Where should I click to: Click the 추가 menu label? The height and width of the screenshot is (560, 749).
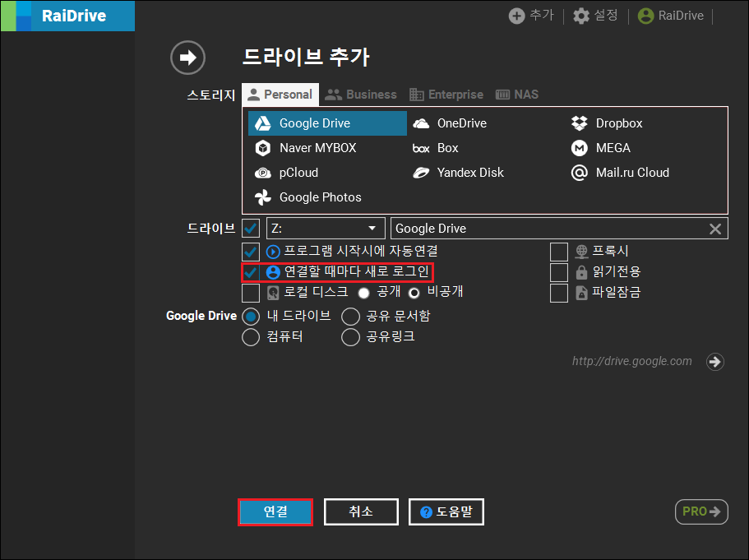point(542,16)
